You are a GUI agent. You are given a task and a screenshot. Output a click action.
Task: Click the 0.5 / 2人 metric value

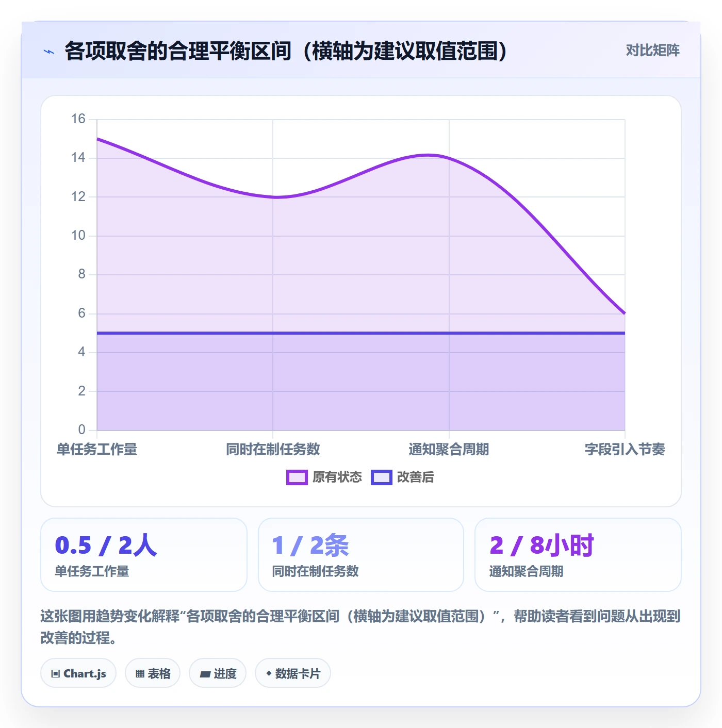pos(106,545)
